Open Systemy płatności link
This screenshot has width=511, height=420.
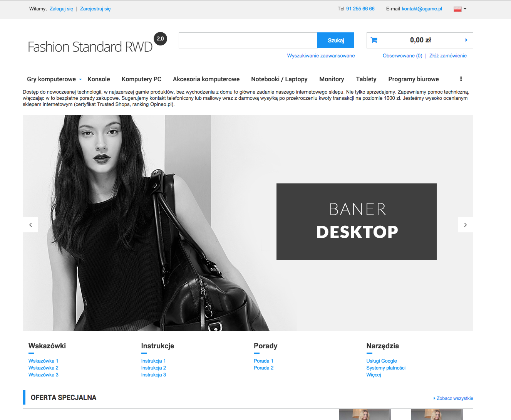click(386, 368)
